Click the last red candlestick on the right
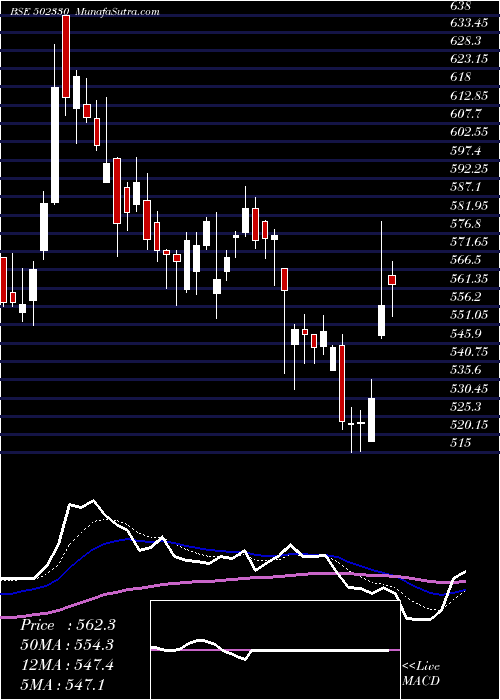The height and width of the screenshot is (700, 500). coord(392,280)
